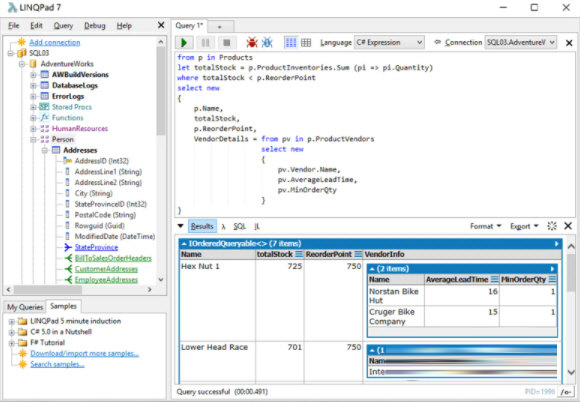580x402 pixels.
Task: Select City (String) column
Action: [94, 193]
